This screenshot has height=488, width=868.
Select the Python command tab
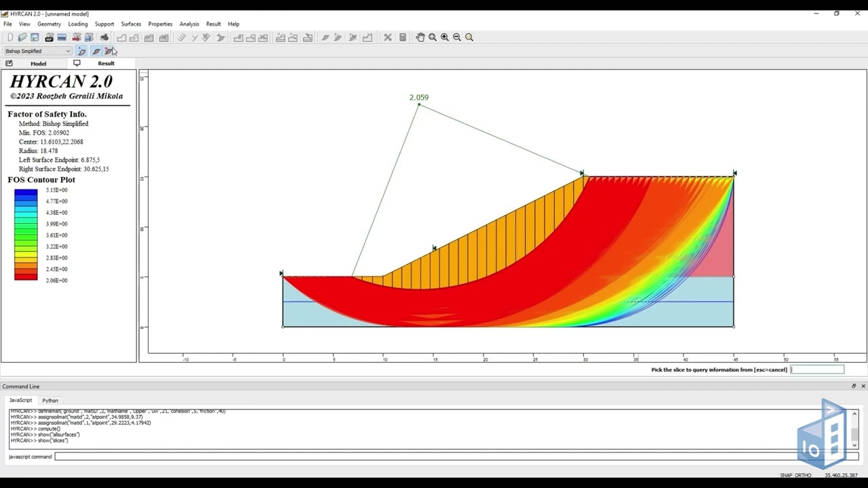coord(50,401)
